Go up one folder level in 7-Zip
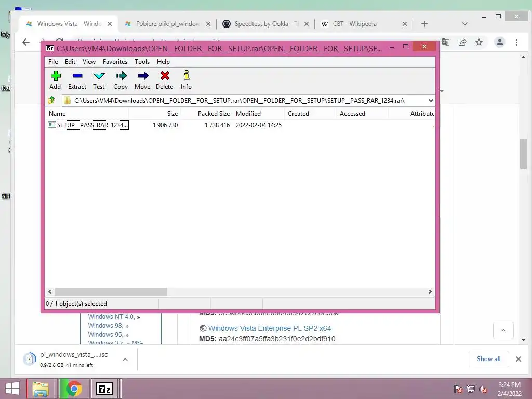The image size is (532, 399). pyautogui.click(x=51, y=100)
